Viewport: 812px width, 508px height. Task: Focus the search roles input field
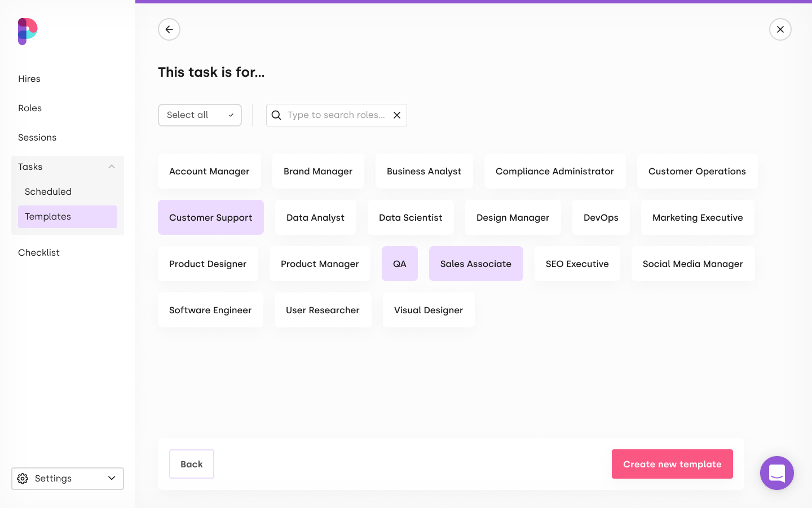336,115
